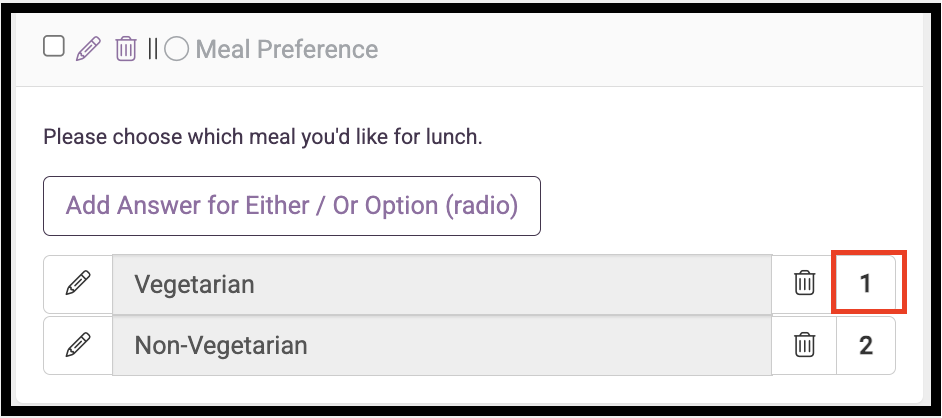Select order number 2 for Non-Vegetarian
942x418 pixels.
point(865,345)
